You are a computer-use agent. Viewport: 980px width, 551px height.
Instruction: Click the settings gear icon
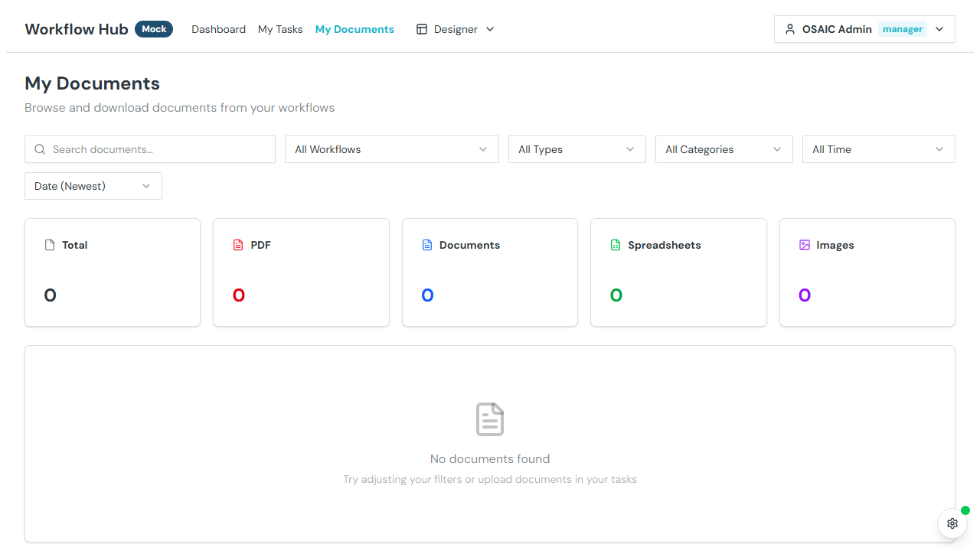(x=952, y=523)
